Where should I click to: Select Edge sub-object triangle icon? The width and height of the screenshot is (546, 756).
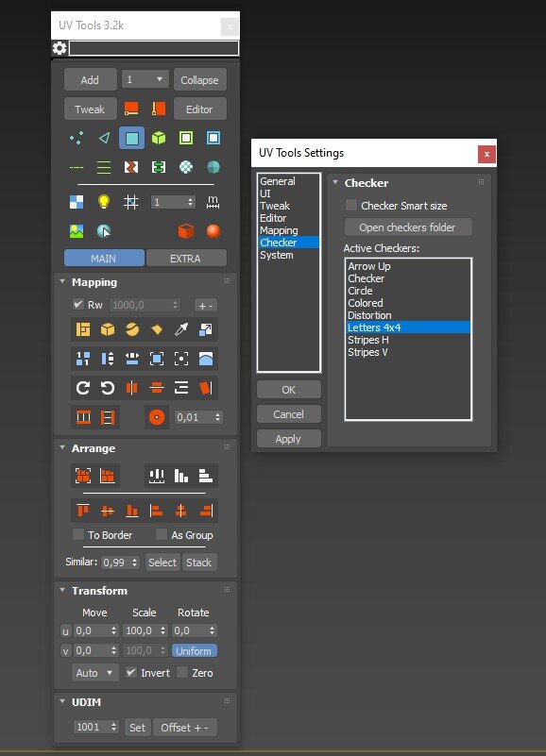104,138
